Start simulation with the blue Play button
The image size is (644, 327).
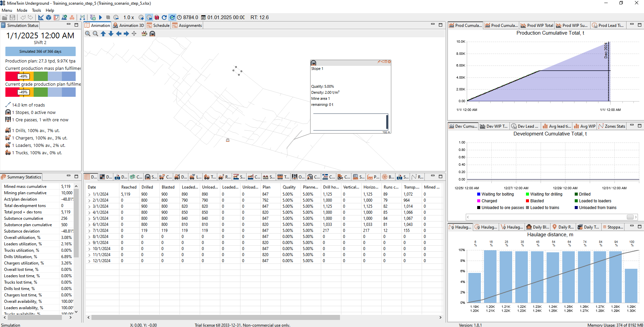[x=100, y=17]
